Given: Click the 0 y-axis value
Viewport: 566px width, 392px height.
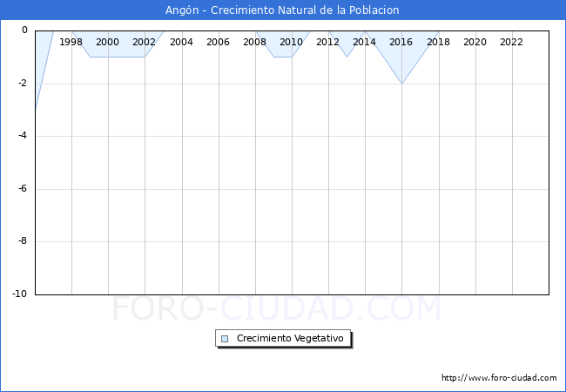Looking at the screenshot, I should (24, 30).
